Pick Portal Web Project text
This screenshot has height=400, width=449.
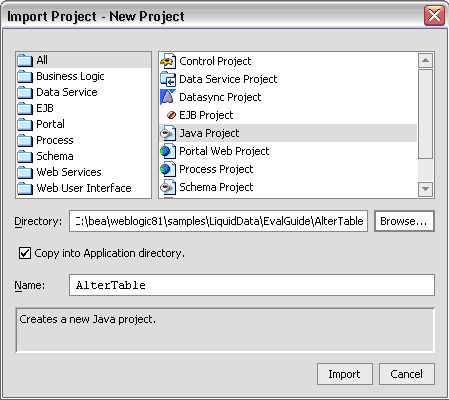(x=224, y=151)
